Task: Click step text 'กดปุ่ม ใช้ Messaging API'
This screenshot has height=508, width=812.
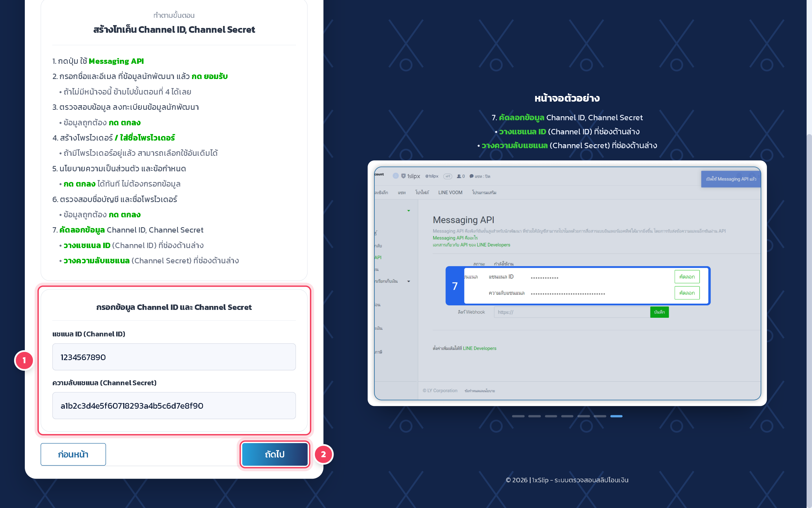Action: (98, 61)
